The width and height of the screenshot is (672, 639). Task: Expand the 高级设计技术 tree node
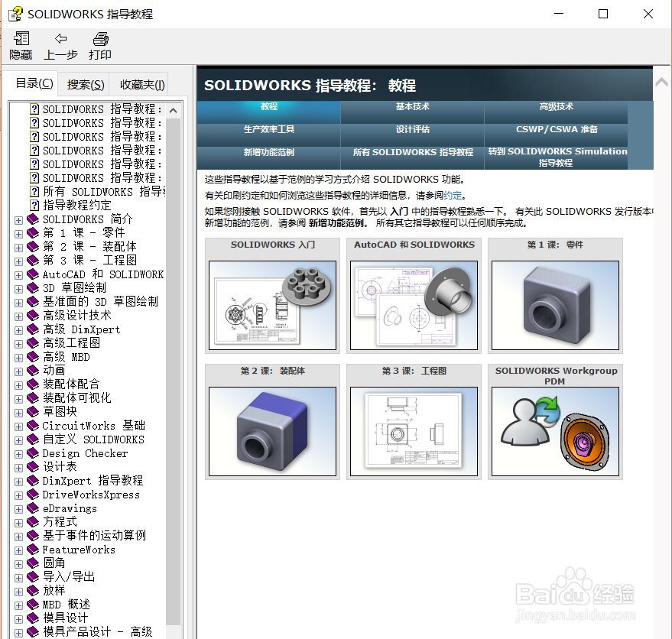pos(18,316)
